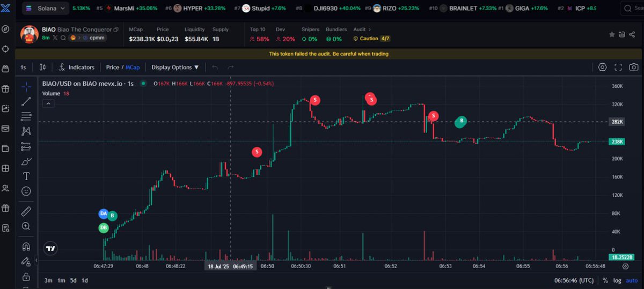
Task: Click the add-to-chart icon beside the star
Action: (622, 34)
